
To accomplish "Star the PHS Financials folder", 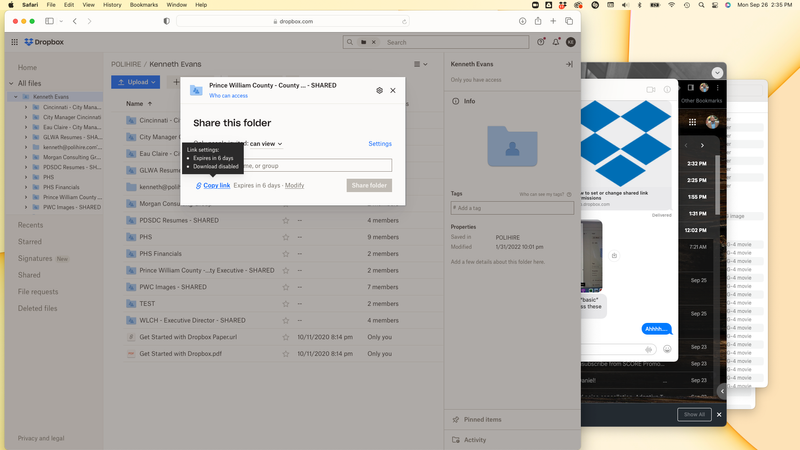I will (285, 254).
